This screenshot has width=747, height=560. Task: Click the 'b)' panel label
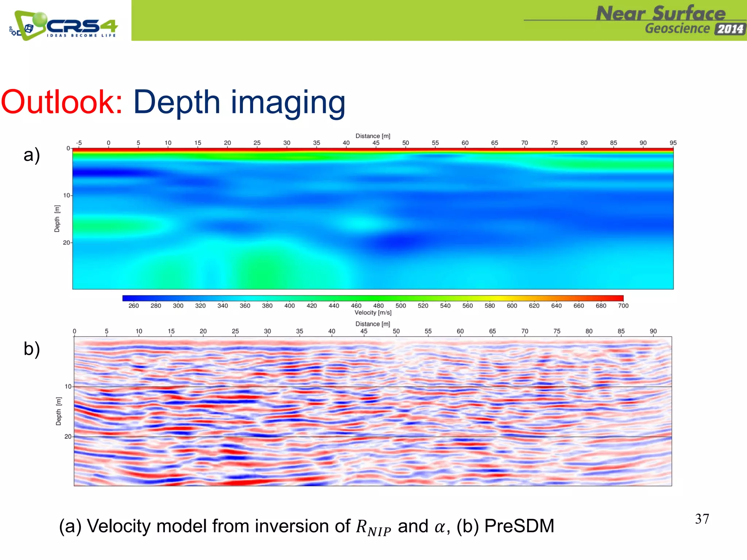click(x=32, y=349)
